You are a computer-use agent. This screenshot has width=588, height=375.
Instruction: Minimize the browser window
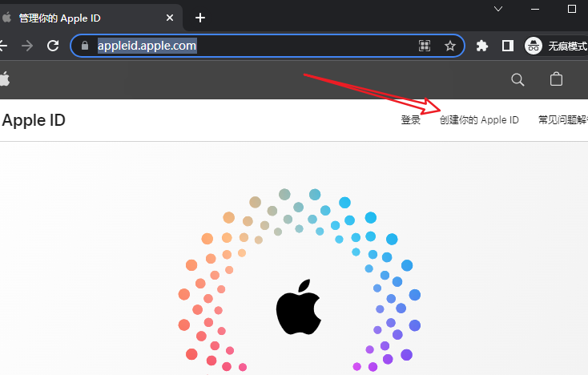[535, 9]
